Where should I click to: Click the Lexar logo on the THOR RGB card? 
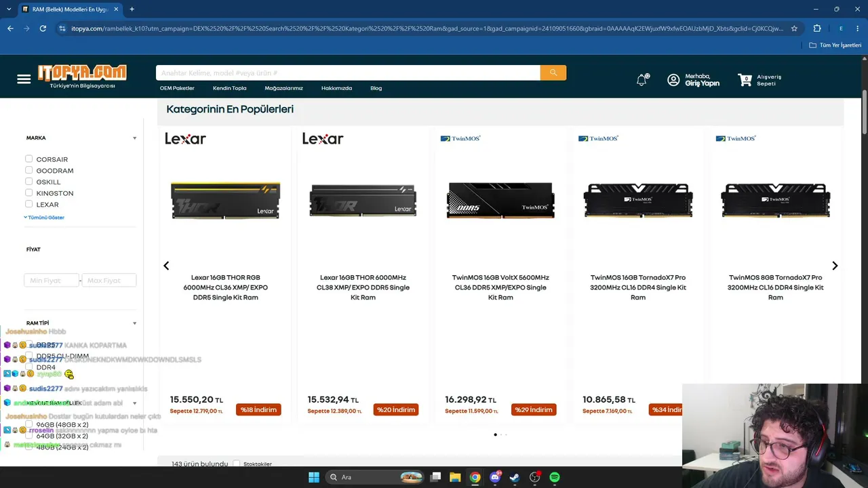point(185,138)
